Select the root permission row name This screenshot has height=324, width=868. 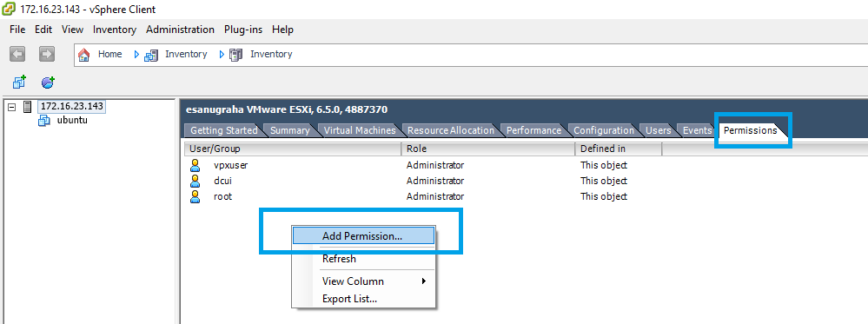[x=222, y=196]
